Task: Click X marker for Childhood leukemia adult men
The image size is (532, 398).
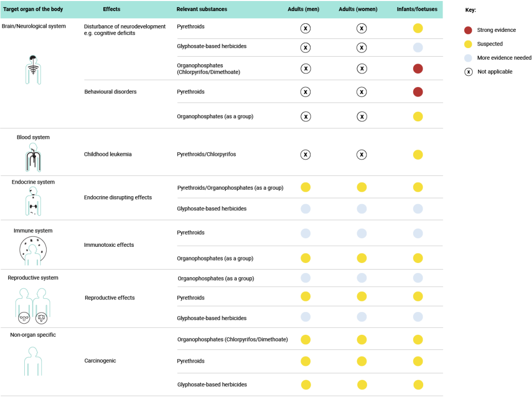Action: point(305,155)
